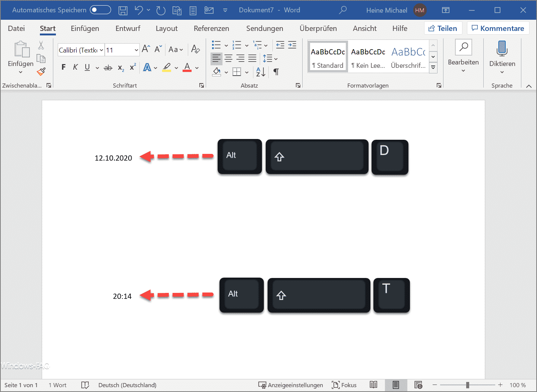The width and height of the screenshot is (537, 392).
Task: Cut selection with scissors icon
Action: click(x=41, y=45)
